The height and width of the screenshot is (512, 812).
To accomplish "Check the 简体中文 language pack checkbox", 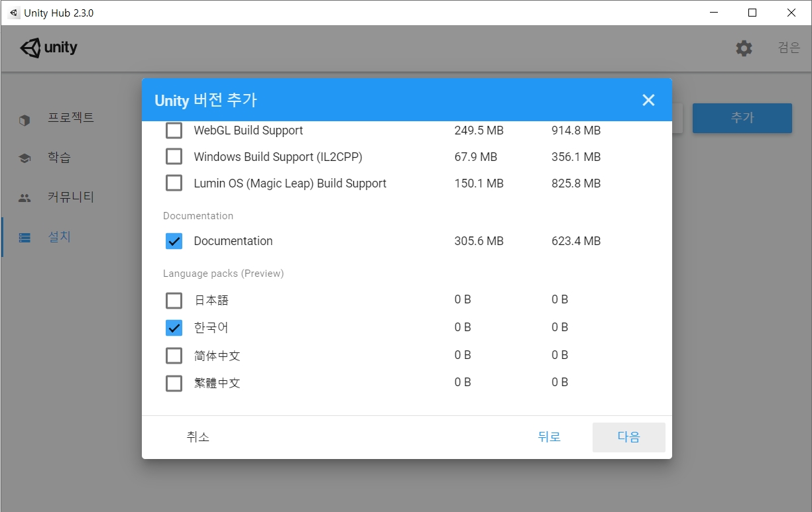I will (174, 356).
